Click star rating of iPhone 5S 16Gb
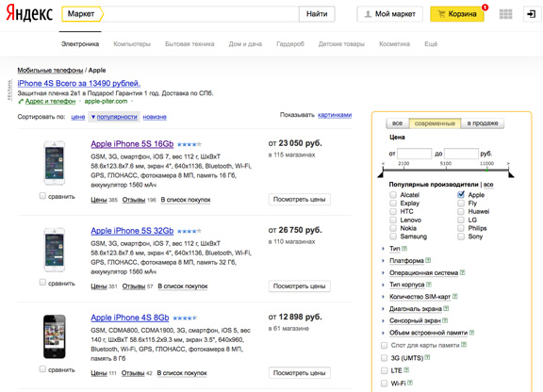Screen dimensions: 543x392 tap(189, 144)
